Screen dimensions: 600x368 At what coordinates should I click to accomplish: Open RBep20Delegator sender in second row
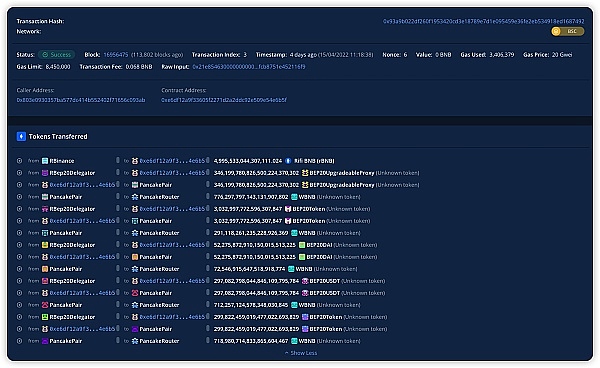click(72, 173)
